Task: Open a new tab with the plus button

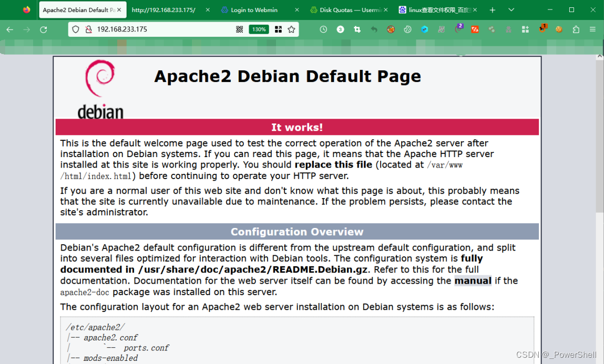Action: 492,10
